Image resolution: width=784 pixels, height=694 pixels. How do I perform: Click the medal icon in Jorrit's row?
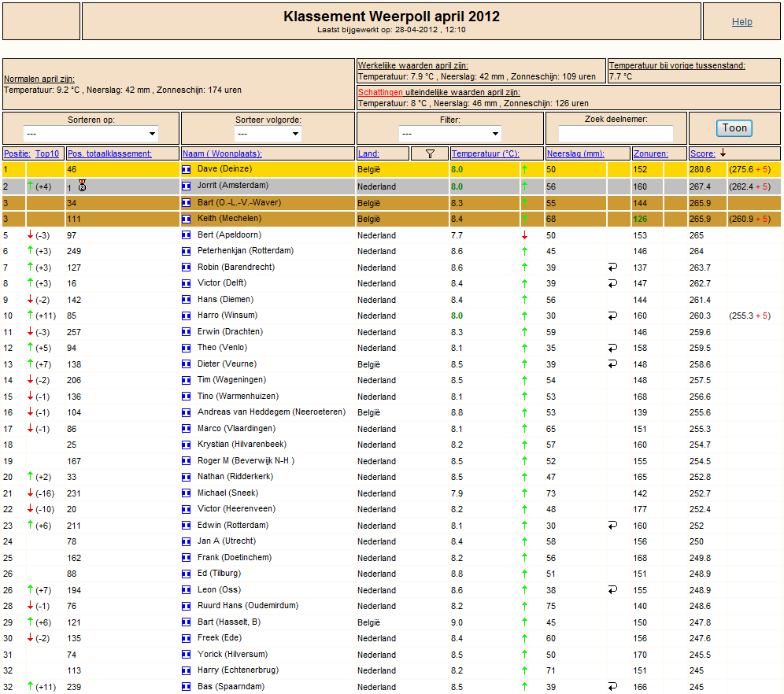pyautogui.click(x=83, y=186)
